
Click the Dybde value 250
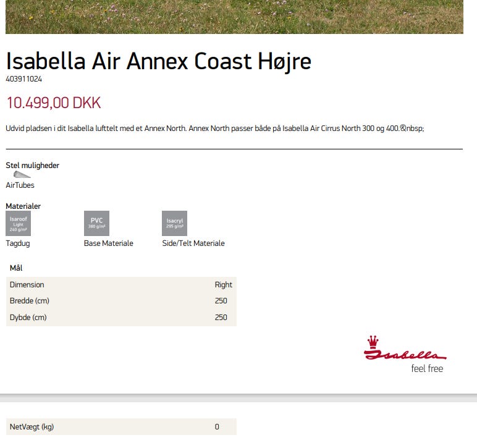(x=221, y=318)
